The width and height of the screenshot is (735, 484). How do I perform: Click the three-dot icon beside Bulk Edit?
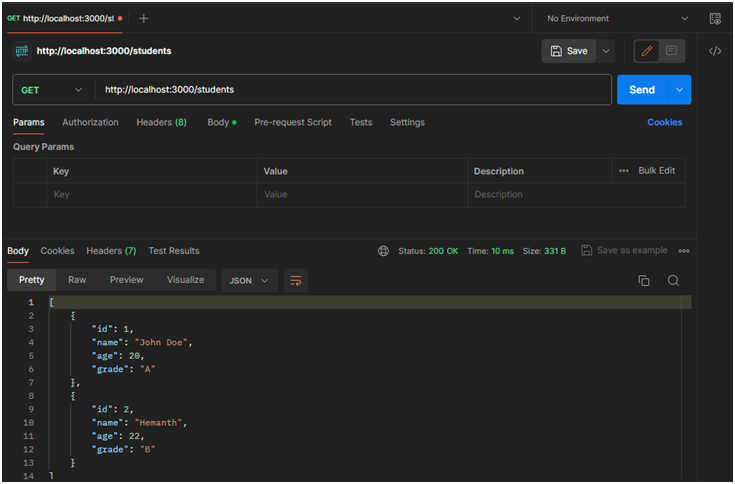coord(623,171)
